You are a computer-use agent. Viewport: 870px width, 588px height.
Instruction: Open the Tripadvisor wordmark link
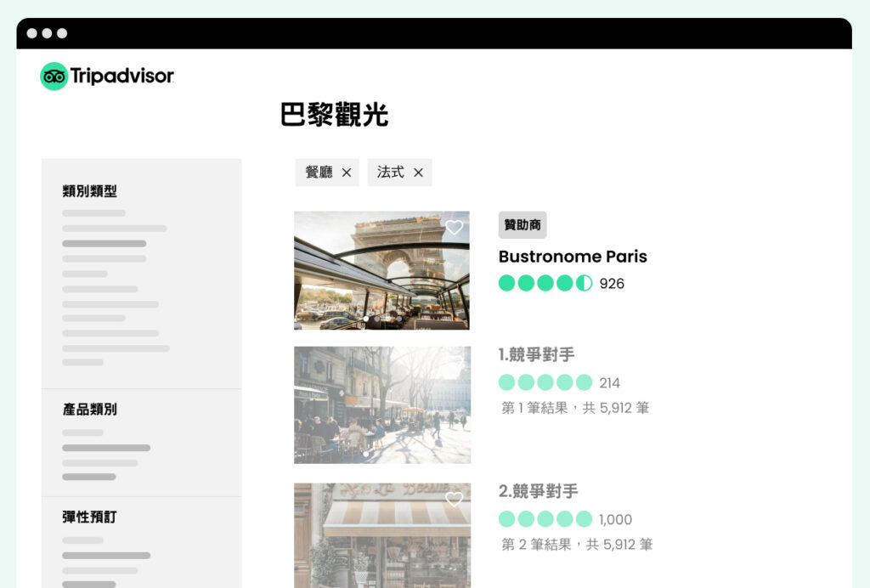tap(122, 76)
